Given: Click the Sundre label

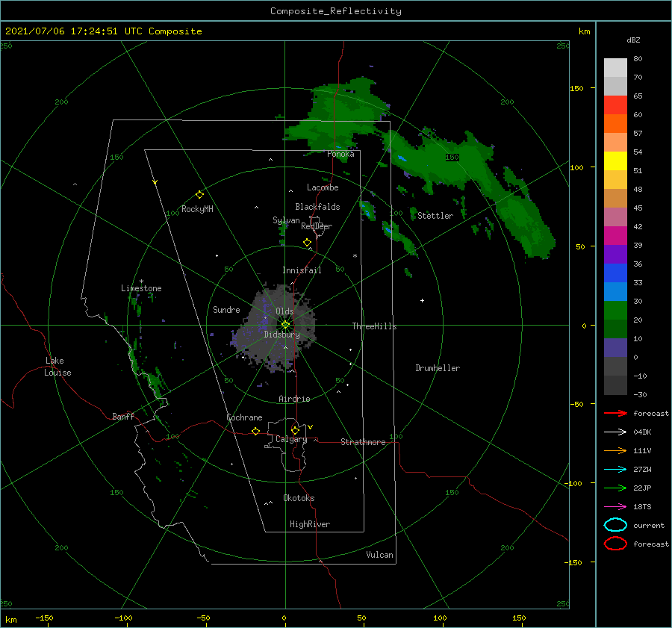Looking at the screenshot, I should 226,309.
